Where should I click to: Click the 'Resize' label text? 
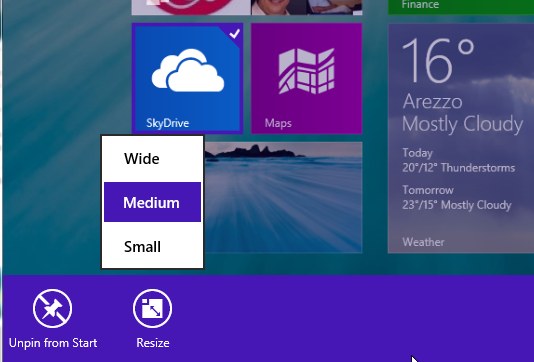click(x=153, y=343)
